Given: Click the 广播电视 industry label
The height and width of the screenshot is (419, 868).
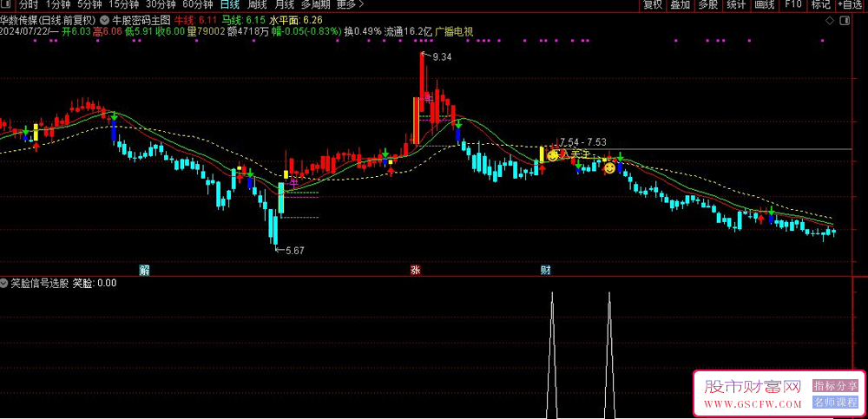Looking at the screenshot, I should coord(454,31).
